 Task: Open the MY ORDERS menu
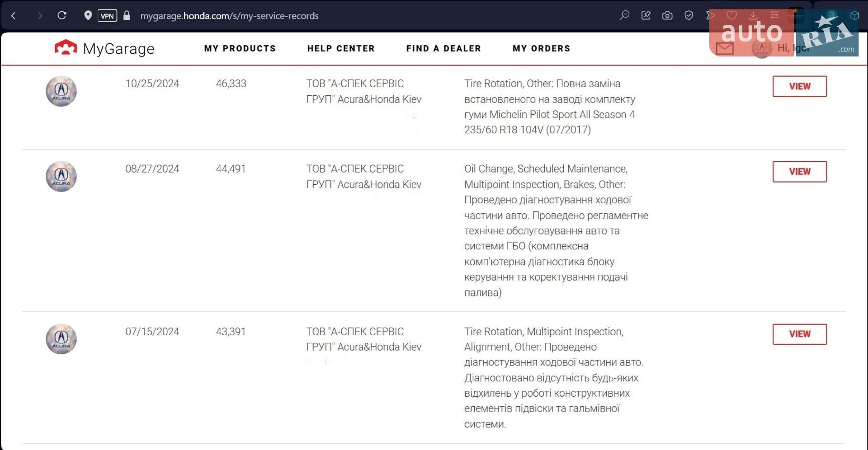541,48
